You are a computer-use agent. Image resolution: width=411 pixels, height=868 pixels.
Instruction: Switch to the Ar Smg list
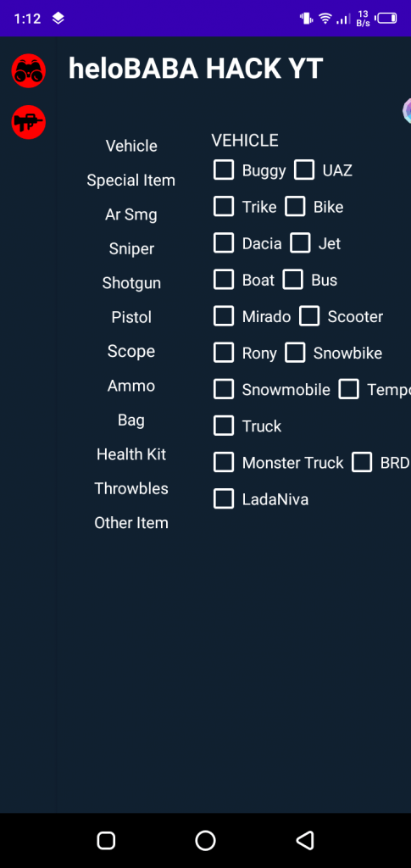(x=131, y=214)
